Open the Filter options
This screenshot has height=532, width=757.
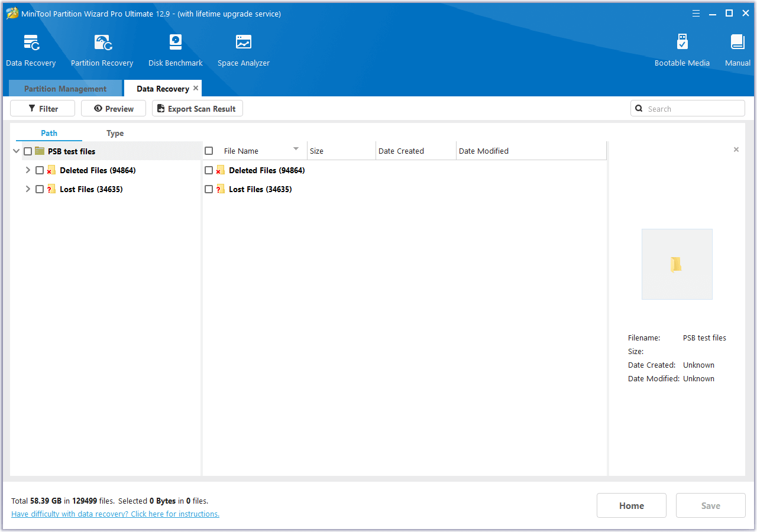pyautogui.click(x=43, y=108)
